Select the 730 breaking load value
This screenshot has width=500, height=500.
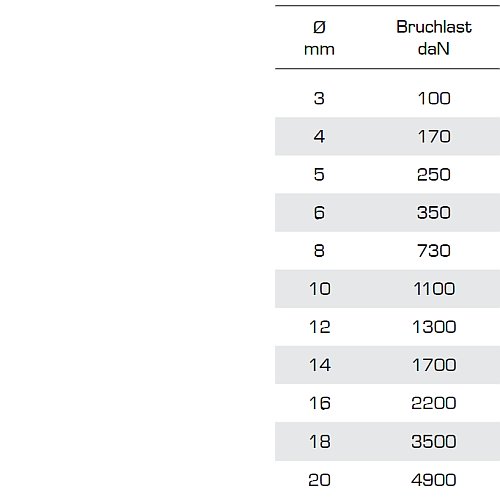tap(434, 250)
